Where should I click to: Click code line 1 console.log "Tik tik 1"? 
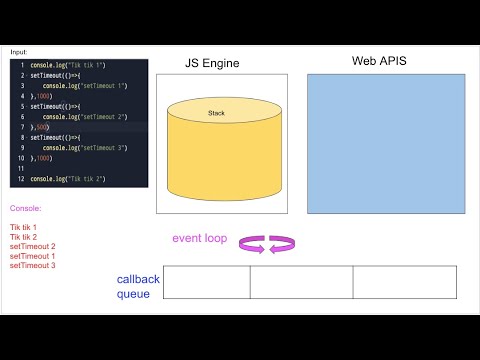pos(68,65)
